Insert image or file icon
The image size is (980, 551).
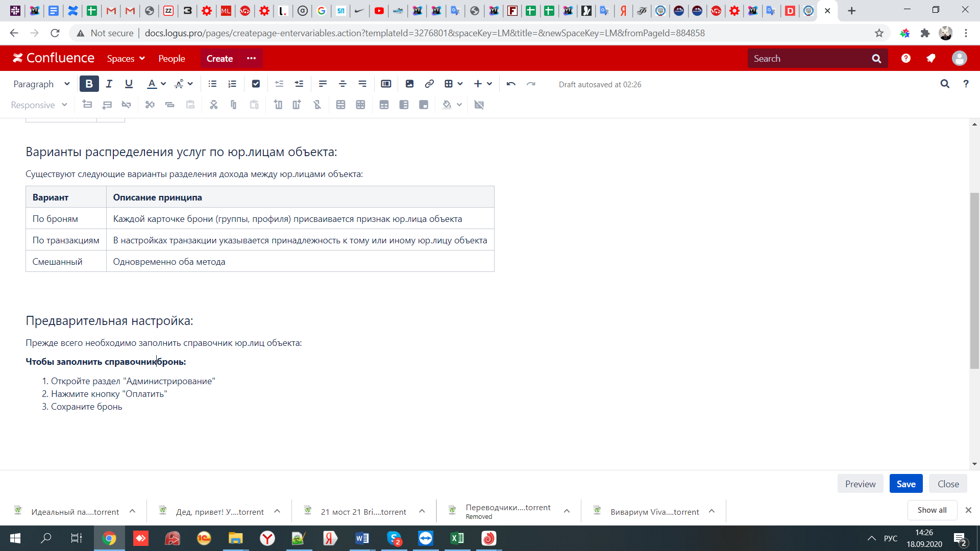click(409, 84)
